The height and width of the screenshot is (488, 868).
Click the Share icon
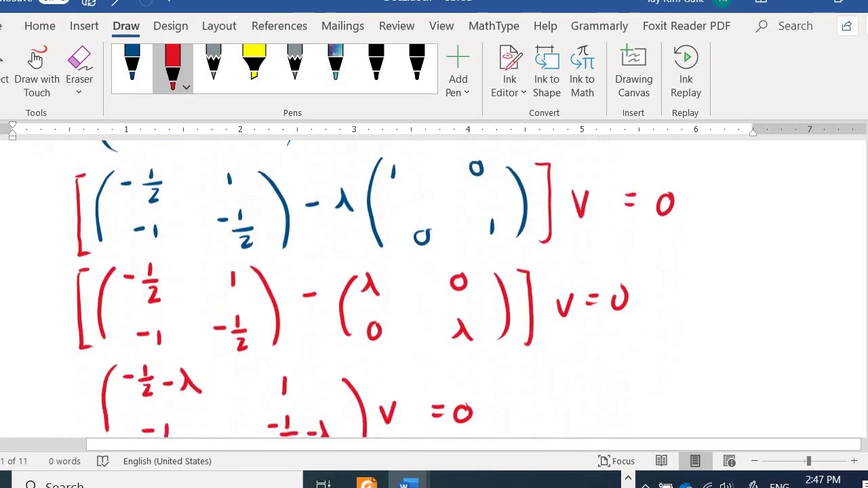tap(847, 26)
